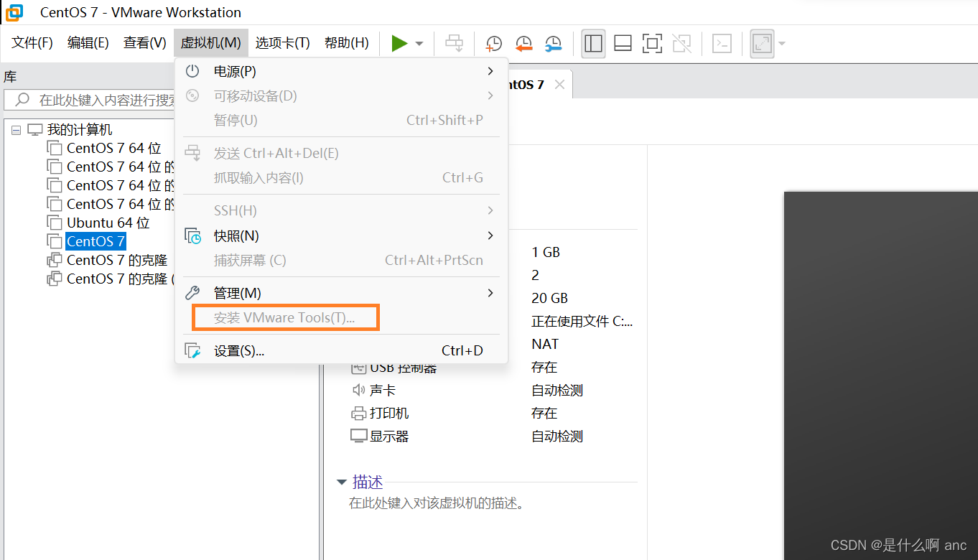Toggle the library sidebar view icon
Image resolution: width=978 pixels, height=560 pixels.
click(x=593, y=43)
